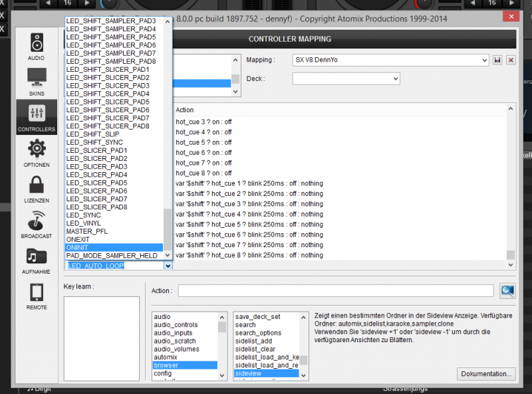Pick the sidelist_add action
Screen dimensions: 532x394
click(267, 341)
